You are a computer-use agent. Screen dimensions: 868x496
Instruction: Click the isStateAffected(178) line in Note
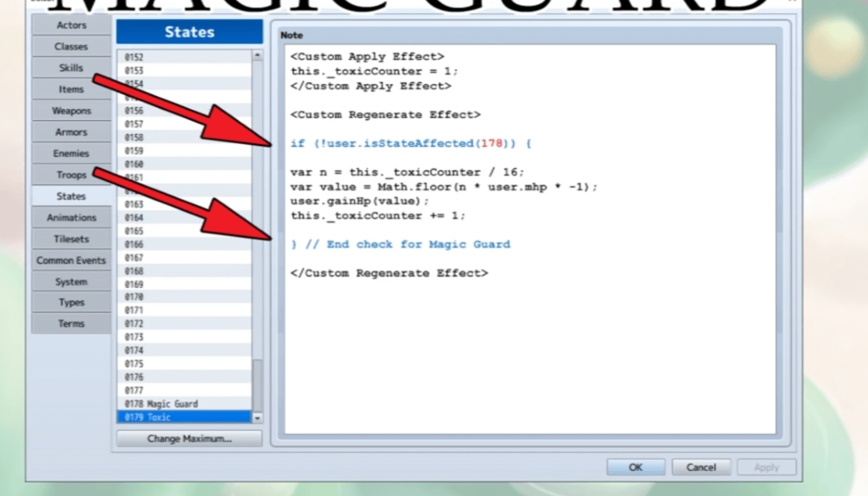[411, 144]
